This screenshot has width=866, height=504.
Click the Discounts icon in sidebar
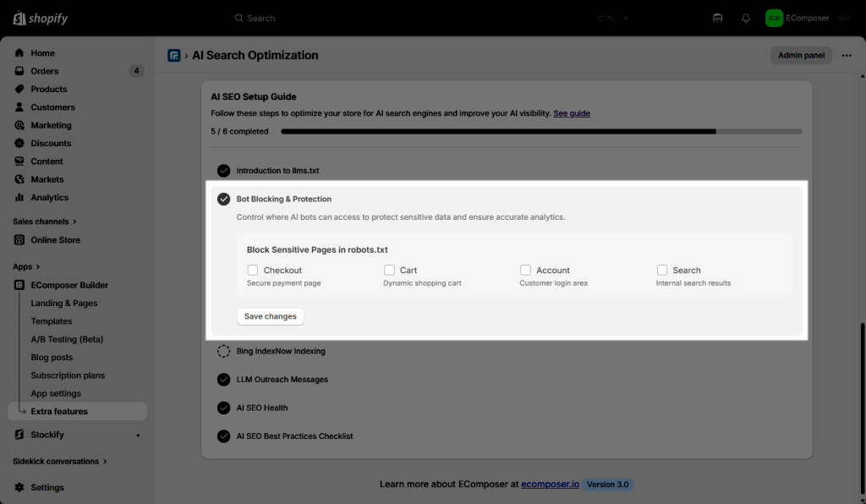point(19,144)
